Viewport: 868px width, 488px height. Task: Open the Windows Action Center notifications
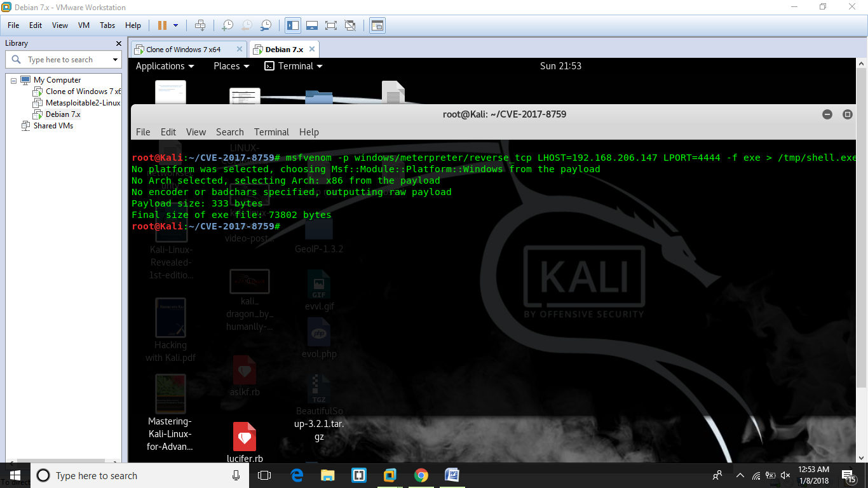848,475
